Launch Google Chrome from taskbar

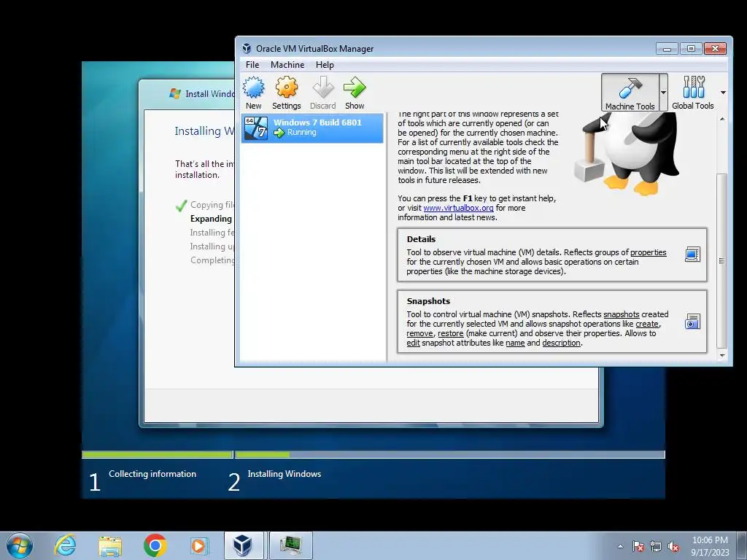(x=155, y=545)
